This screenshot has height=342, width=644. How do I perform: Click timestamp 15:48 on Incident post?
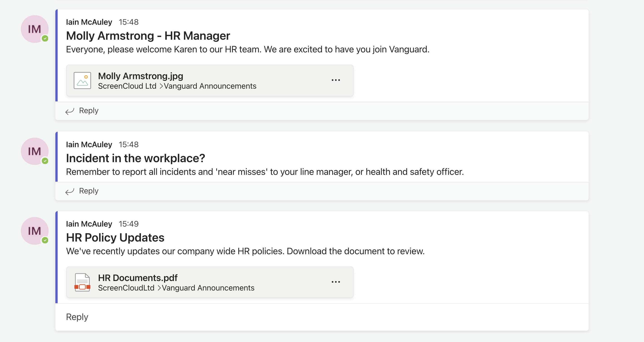pyautogui.click(x=128, y=144)
